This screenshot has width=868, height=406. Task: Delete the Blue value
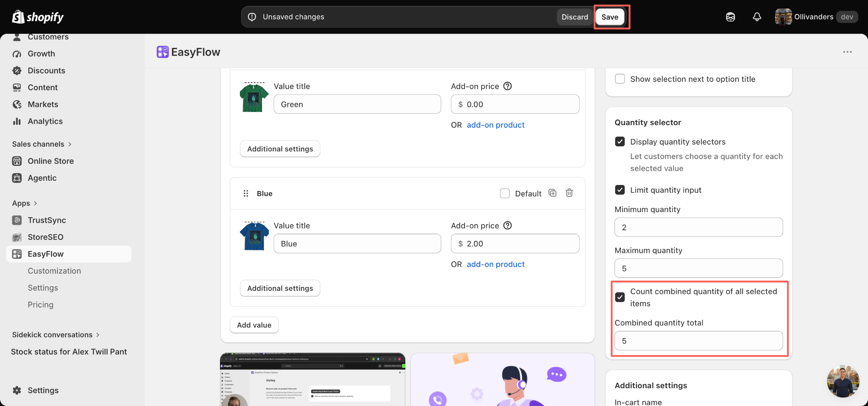click(x=569, y=193)
